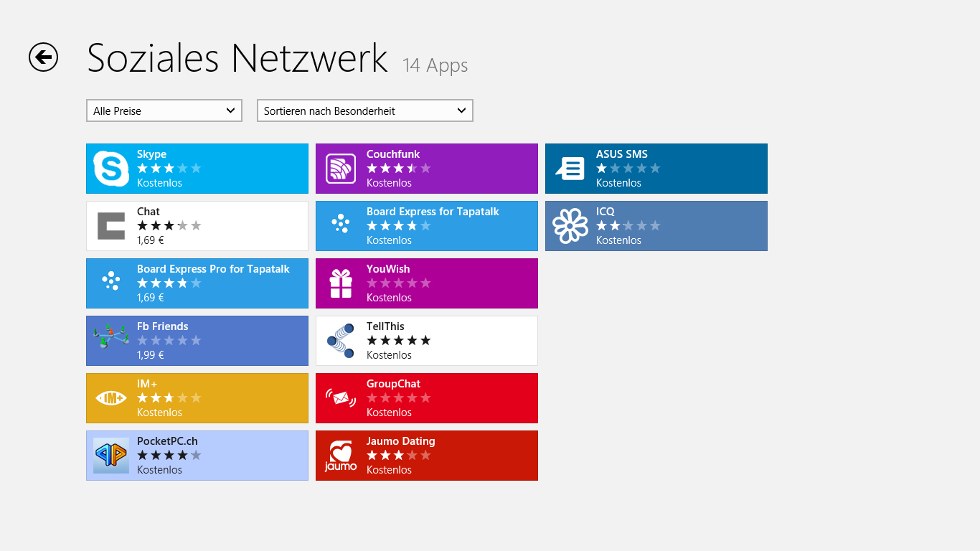Select the Couchfunk app icon
The height and width of the screenshot is (551, 980).
tap(341, 169)
